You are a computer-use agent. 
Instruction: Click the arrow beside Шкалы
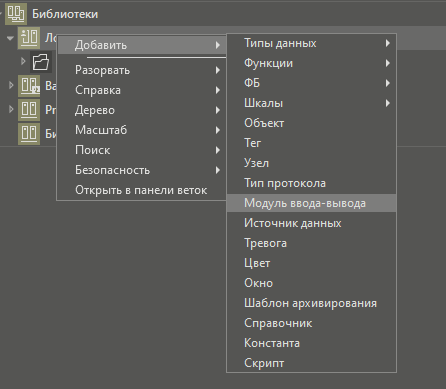[387, 103]
